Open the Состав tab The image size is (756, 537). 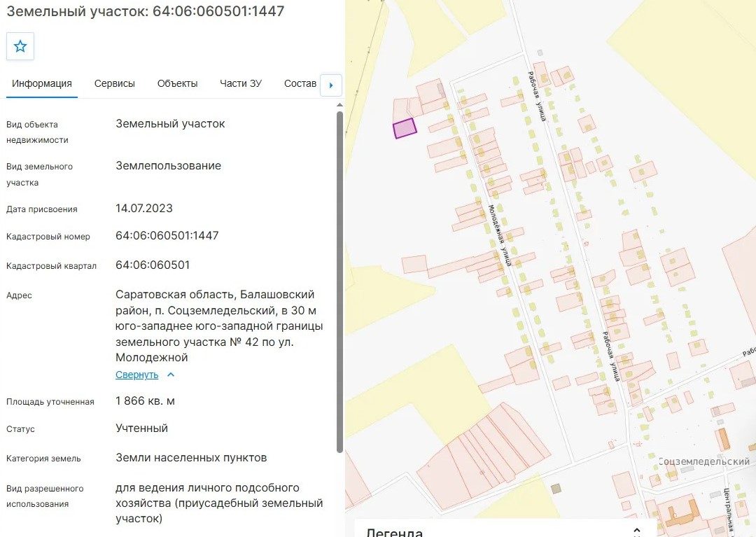click(300, 83)
